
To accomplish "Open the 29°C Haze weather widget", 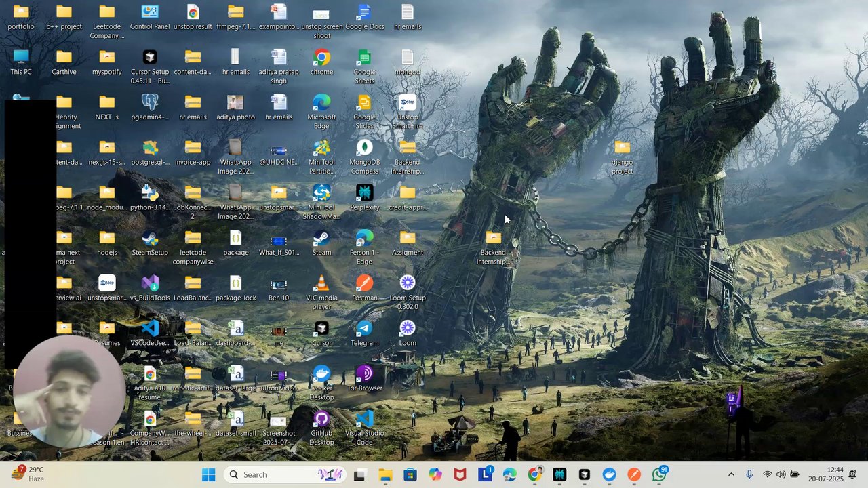I will coord(27,474).
